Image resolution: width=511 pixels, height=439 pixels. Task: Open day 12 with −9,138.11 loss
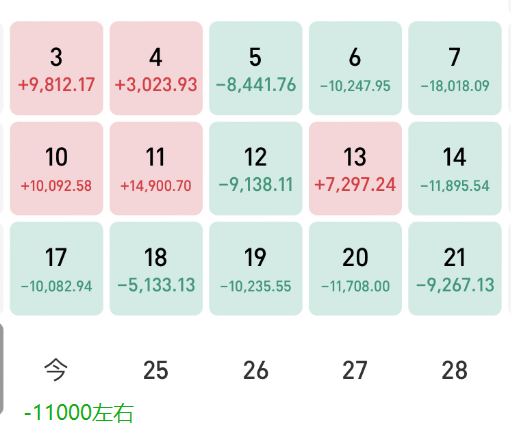pos(256,168)
